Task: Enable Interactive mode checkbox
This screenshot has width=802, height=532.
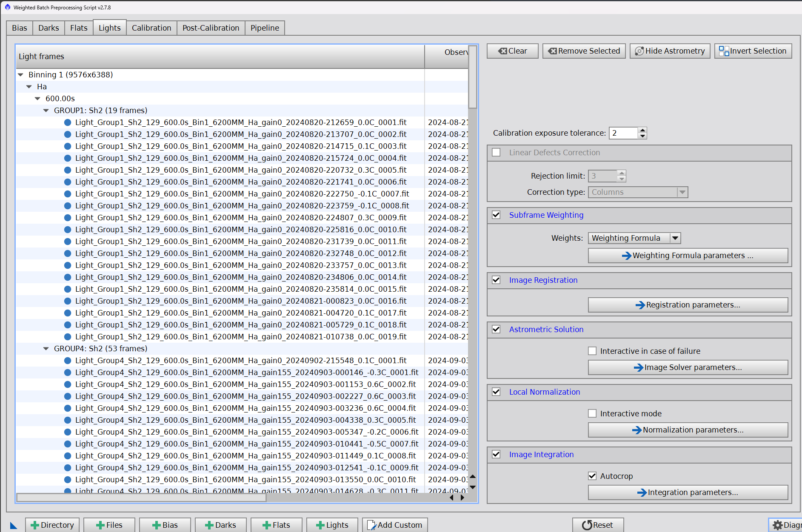Action: [x=592, y=413]
